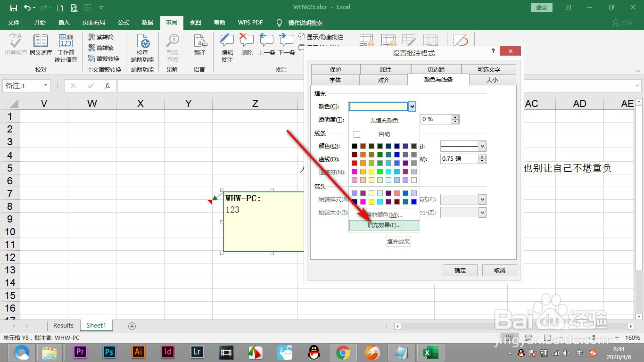The width and height of the screenshot is (644, 362).
Task: Open 工作簿统计信息 workbook statistics
Action: (x=66, y=48)
